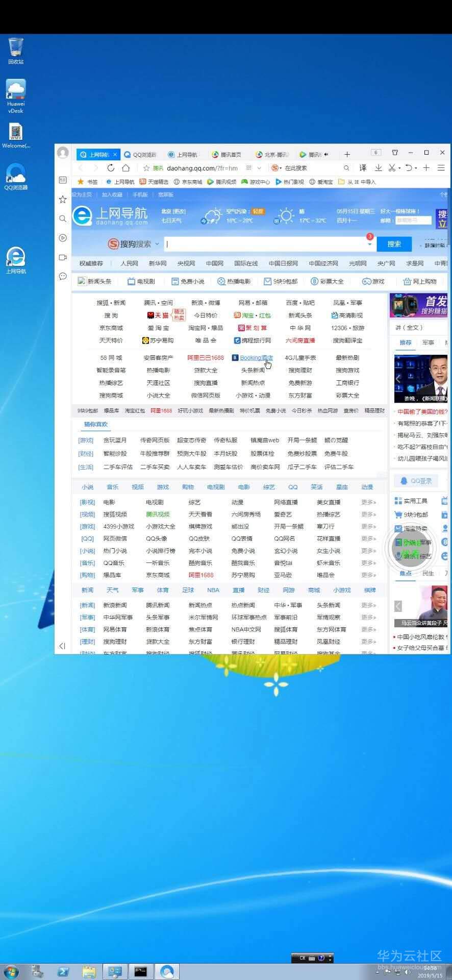Switch to the 猜你喜欢 tab
This screenshot has width=452, height=980.
coord(96,424)
